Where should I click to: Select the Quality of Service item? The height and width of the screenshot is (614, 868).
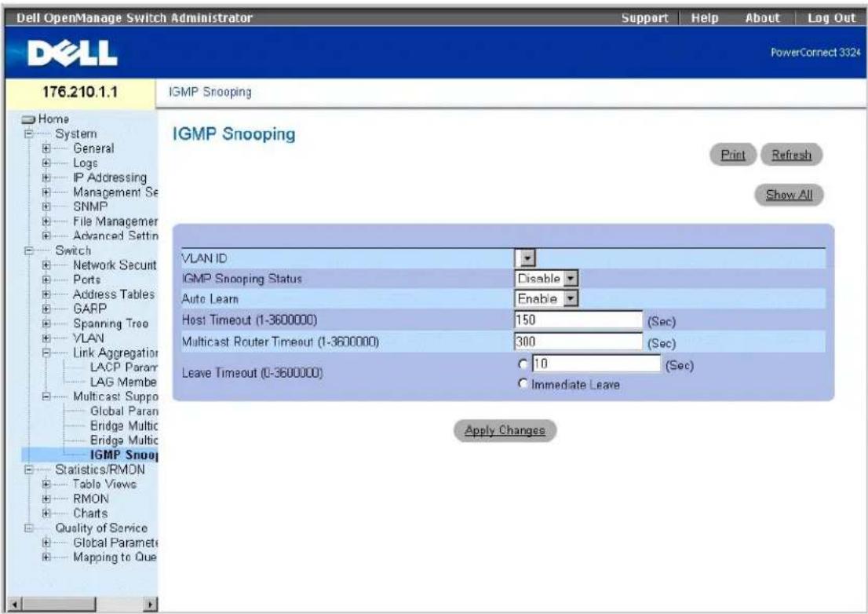pos(101,528)
